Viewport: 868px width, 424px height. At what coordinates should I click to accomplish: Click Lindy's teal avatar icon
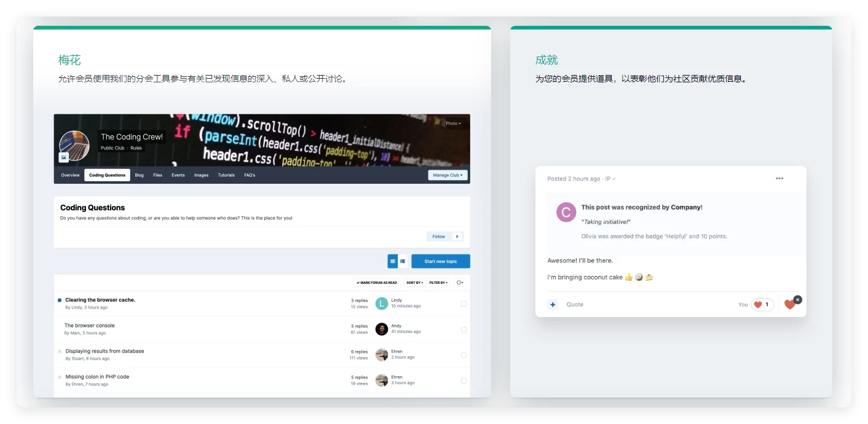[381, 303]
